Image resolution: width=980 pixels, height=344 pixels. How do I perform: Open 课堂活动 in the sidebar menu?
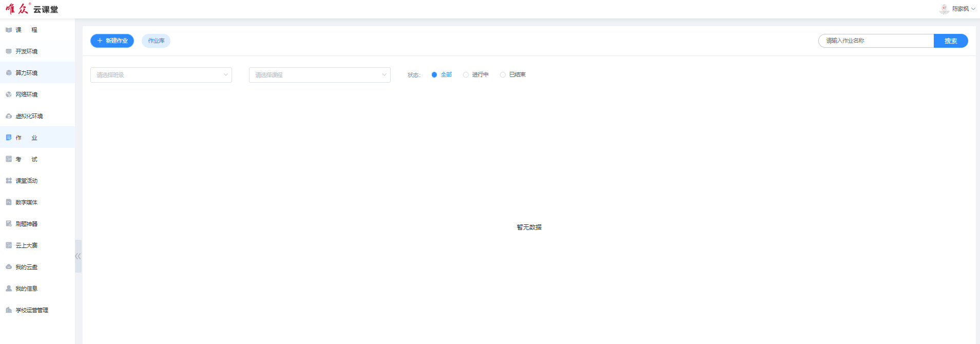click(x=26, y=181)
